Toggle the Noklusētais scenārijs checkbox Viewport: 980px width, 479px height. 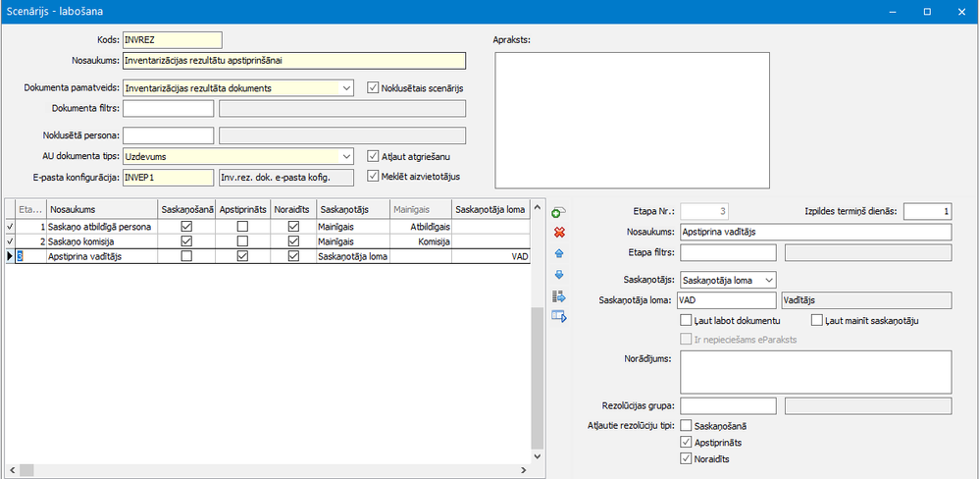click(373, 88)
